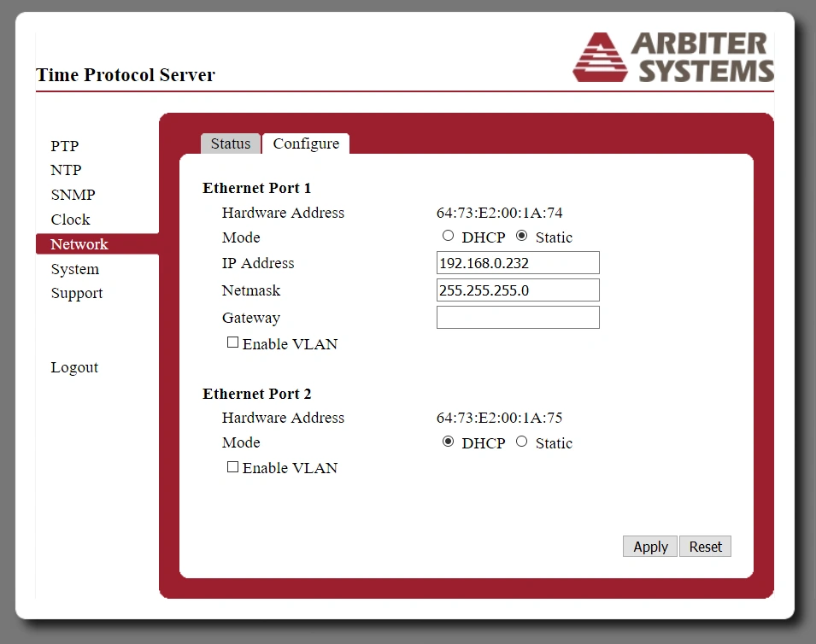816x644 pixels.
Task: Navigate to the Support page
Action: (76, 293)
